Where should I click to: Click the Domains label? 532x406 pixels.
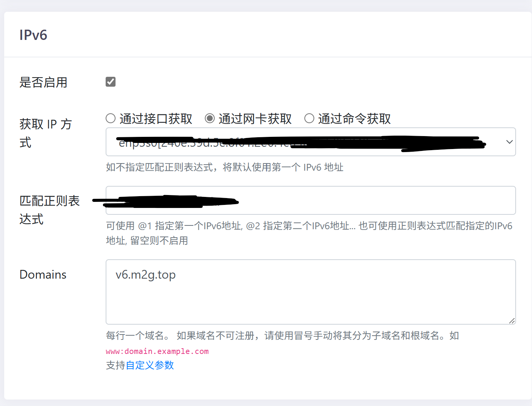43,274
